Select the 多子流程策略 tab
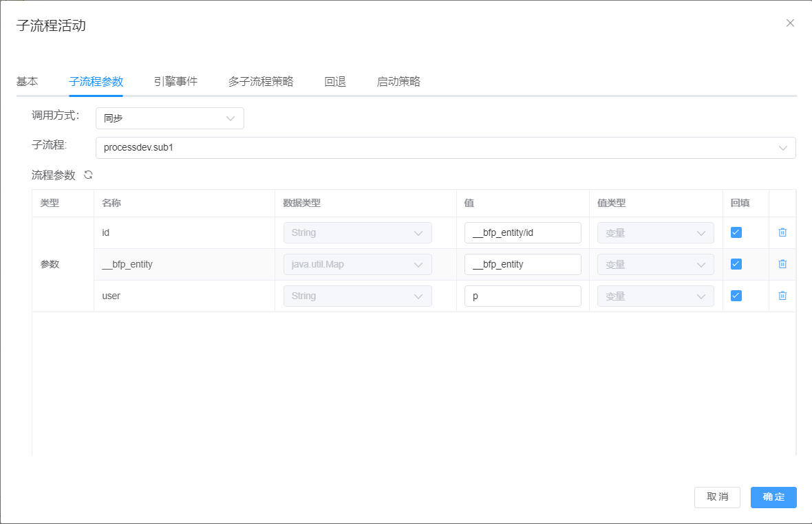This screenshot has height=524, width=812. tap(260, 81)
